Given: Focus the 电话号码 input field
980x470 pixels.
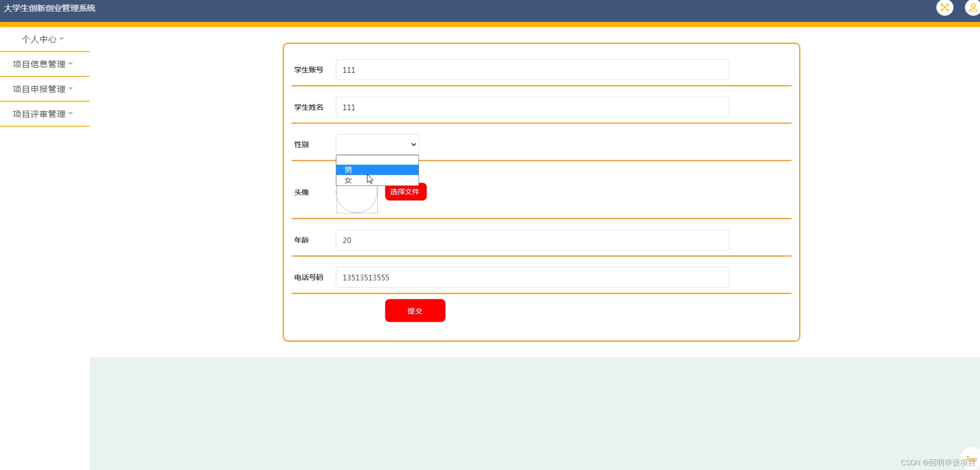Looking at the screenshot, I should click(x=532, y=277).
